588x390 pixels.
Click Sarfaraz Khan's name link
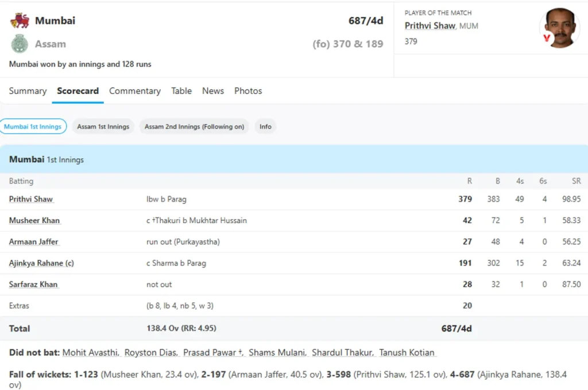coord(33,284)
